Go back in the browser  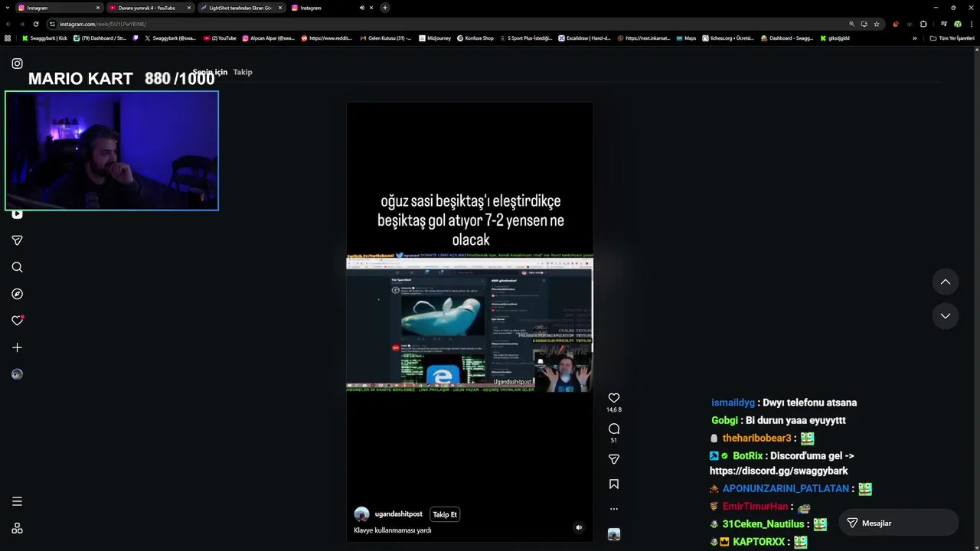8,24
